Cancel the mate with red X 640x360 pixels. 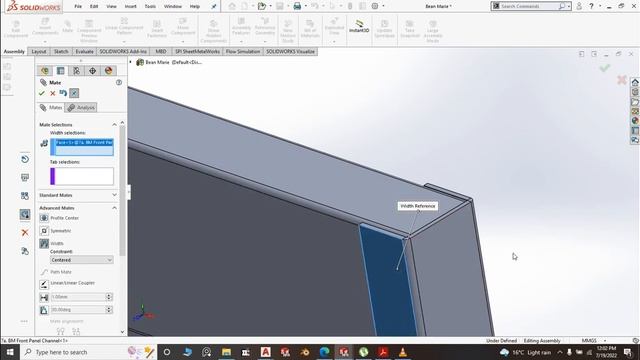[53, 93]
